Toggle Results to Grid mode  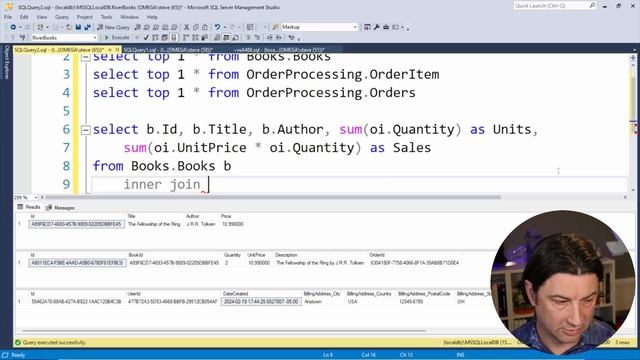tap(226, 38)
